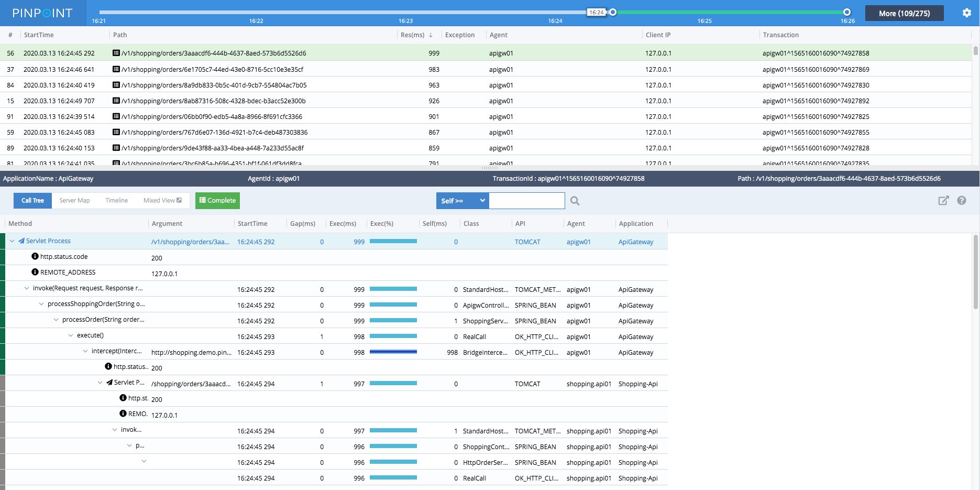Click the call tree vertical scrollbar
The image size is (980, 490).
pos(976,272)
